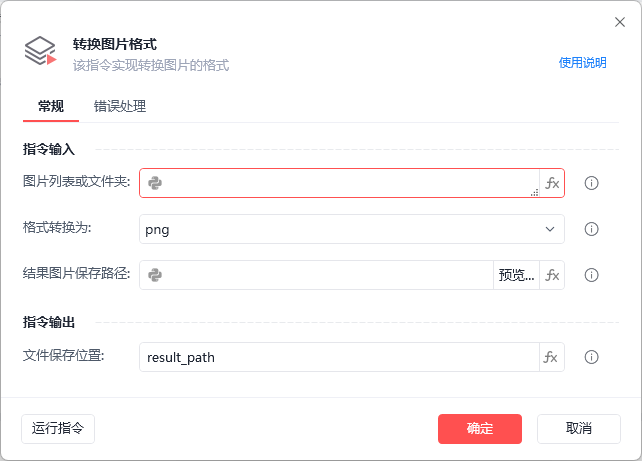The width and height of the screenshot is (642, 461).
Task: Click the 取消 cancel button
Action: coord(579,429)
